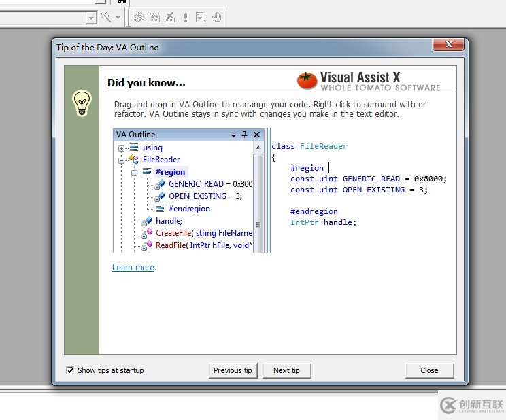Click the VA Outline pin icon
This screenshot has width=506, height=420.
pos(244,135)
